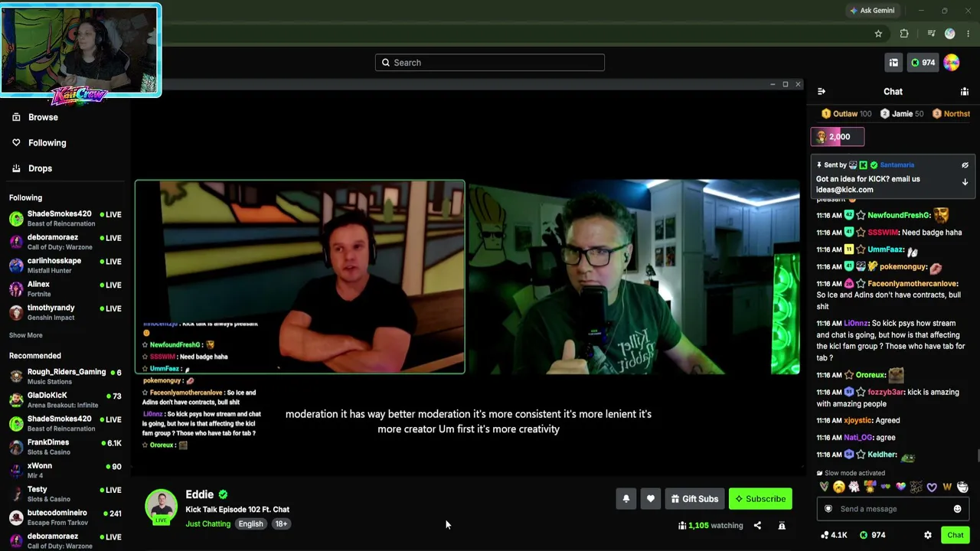Click the Ask Gemini button

pyautogui.click(x=872, y=11)
